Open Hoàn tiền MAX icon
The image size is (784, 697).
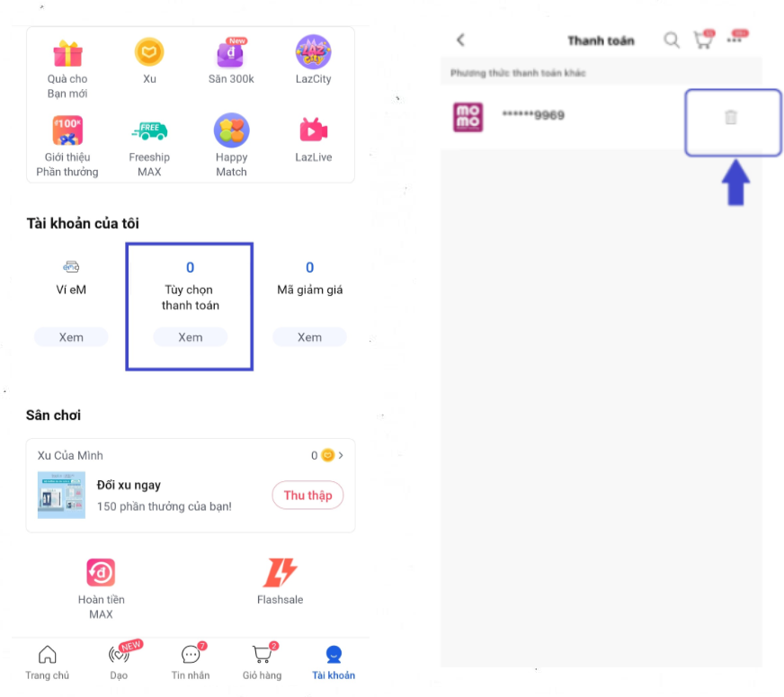(101, 572)
